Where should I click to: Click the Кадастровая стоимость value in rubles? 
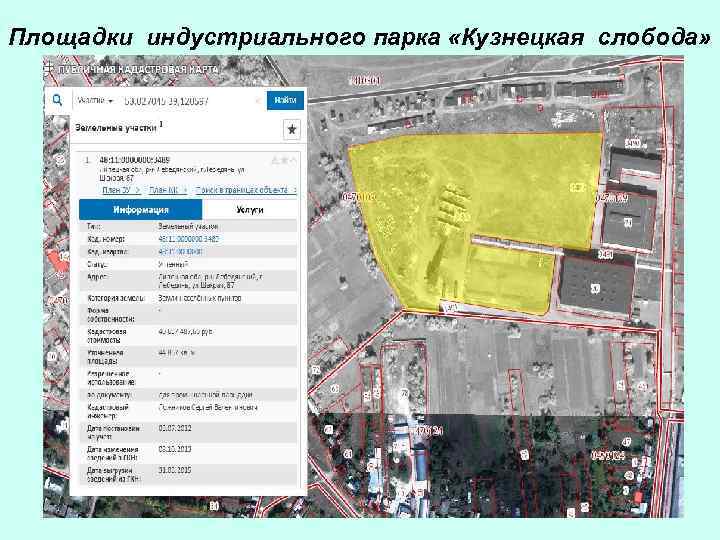(x=186, y=331)
